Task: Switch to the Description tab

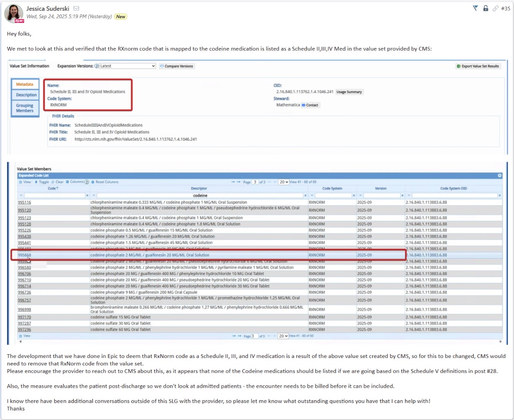Action: tap(26, 95)
